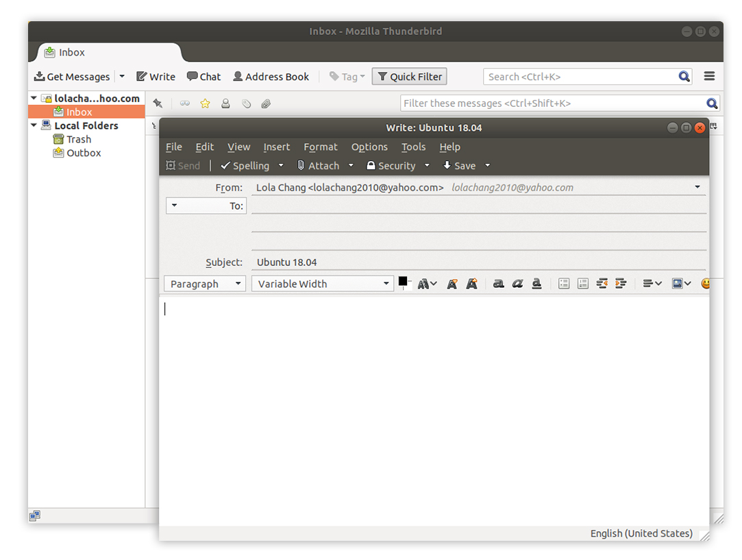
Task: Click the Get Messages button
Action: (72, 77)
